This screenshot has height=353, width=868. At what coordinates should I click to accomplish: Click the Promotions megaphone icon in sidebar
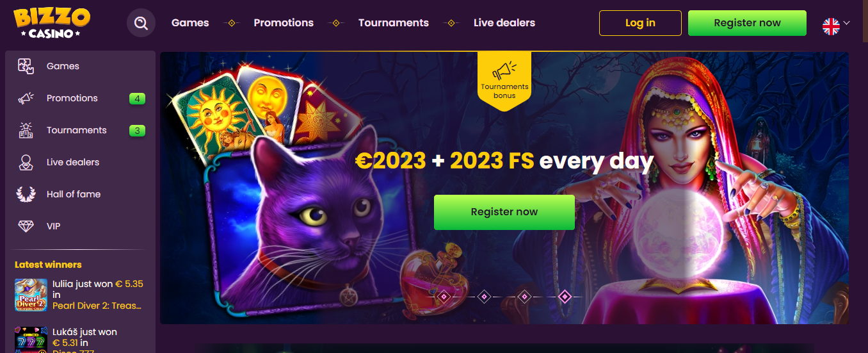point(26,98)
